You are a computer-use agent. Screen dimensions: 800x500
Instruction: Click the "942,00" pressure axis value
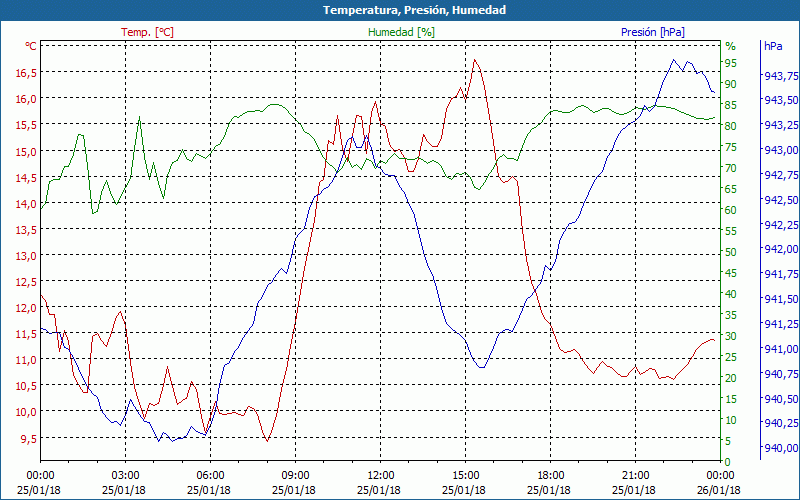[781, 249]
